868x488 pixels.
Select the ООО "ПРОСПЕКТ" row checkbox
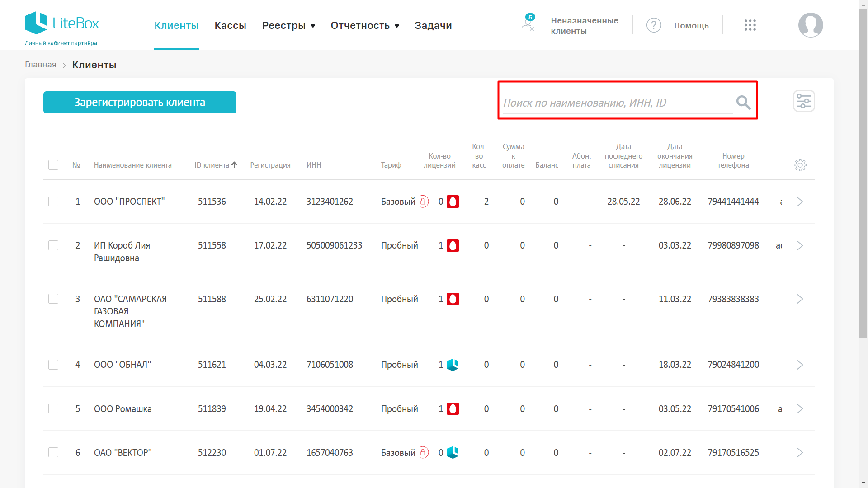click(x=53, y=202)
